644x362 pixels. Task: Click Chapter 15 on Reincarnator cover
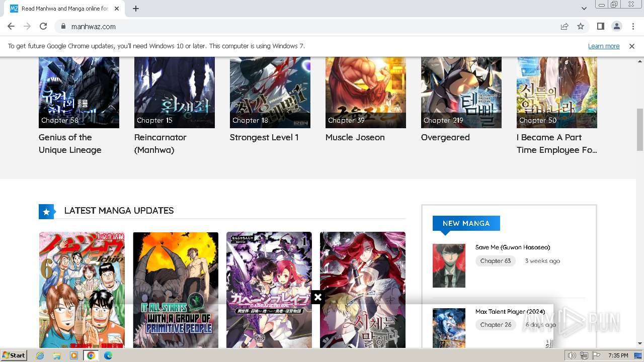(x=154, y=120)
